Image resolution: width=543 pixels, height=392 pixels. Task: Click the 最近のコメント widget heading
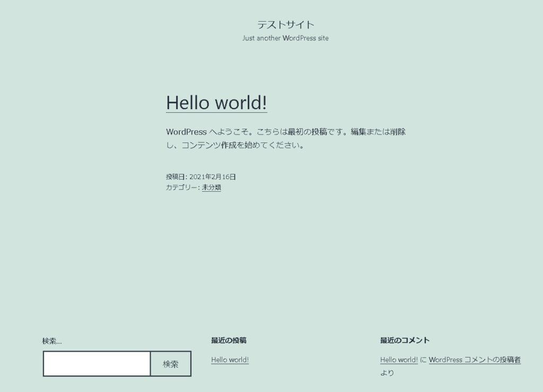(405, 340)
